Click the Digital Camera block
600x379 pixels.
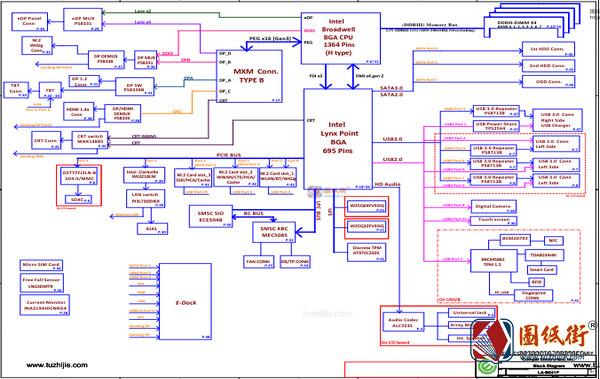click(x=494, y=206)
